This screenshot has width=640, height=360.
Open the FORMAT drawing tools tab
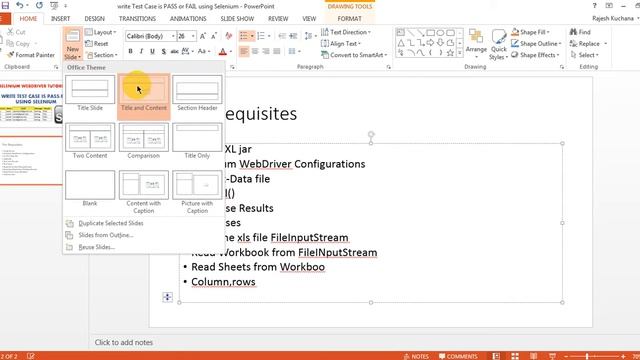pos(349,18)
